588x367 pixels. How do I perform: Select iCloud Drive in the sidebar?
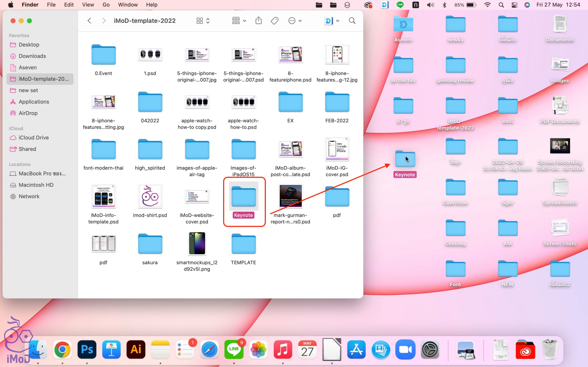tap(34, 138)
